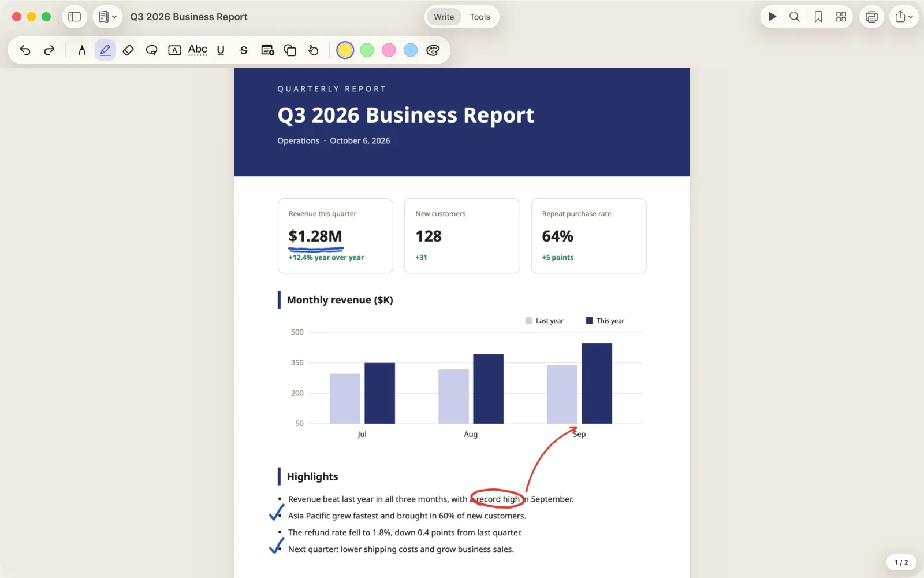924x578 pixels.
Task: Click the This year legend entry
Action: (x=605, y=321)
